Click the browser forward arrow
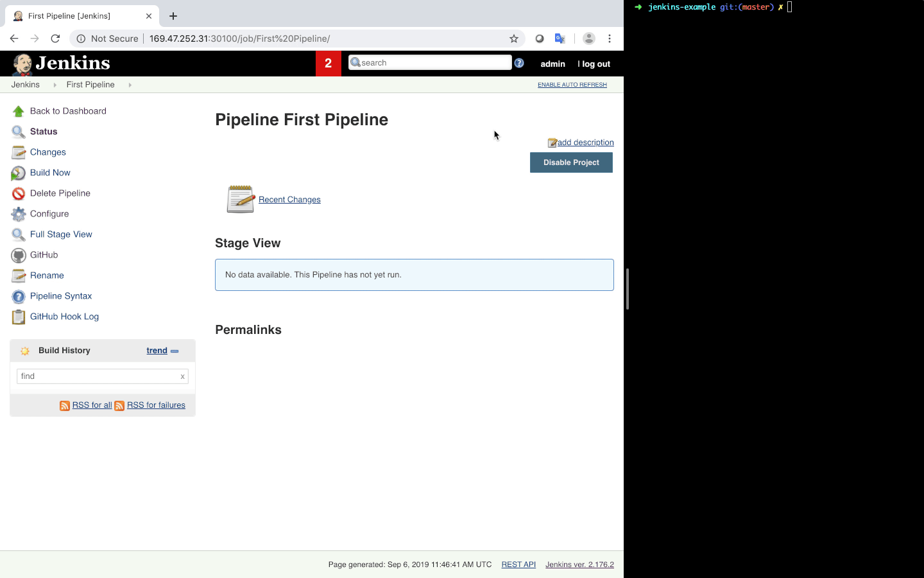Image resolution: width=924 pixels, height=578 pixels. coord(35,39)
